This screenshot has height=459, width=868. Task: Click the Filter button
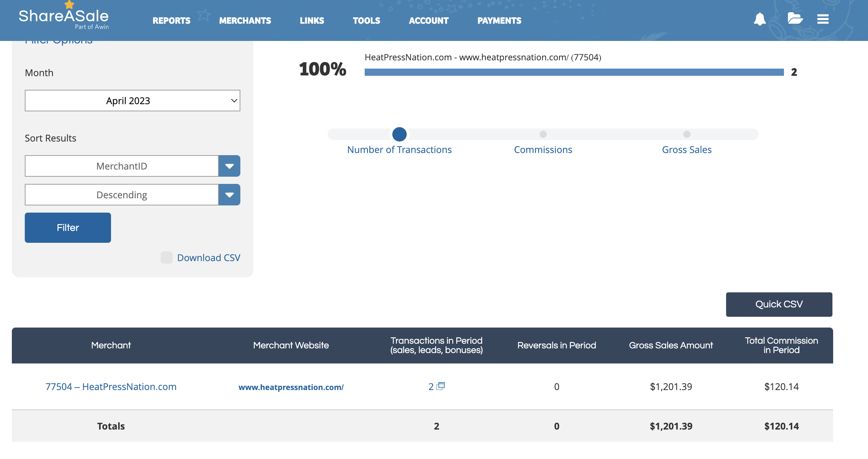click(68, 228)
